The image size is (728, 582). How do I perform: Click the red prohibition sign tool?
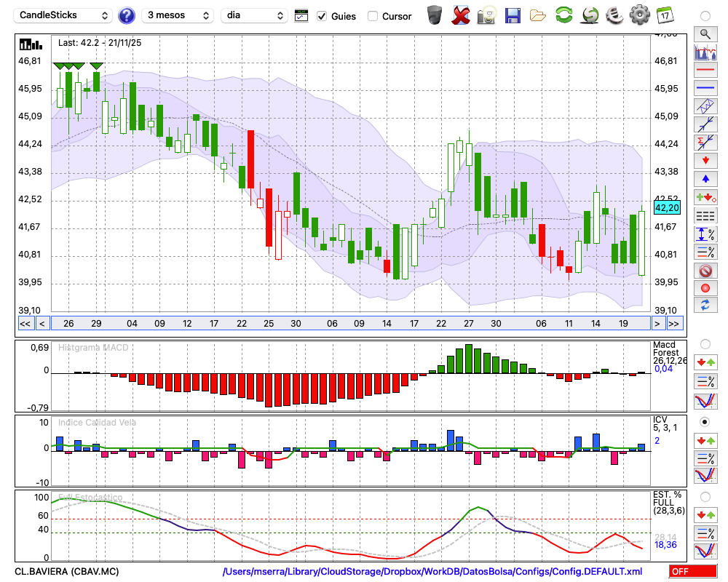tap(705, 271)
